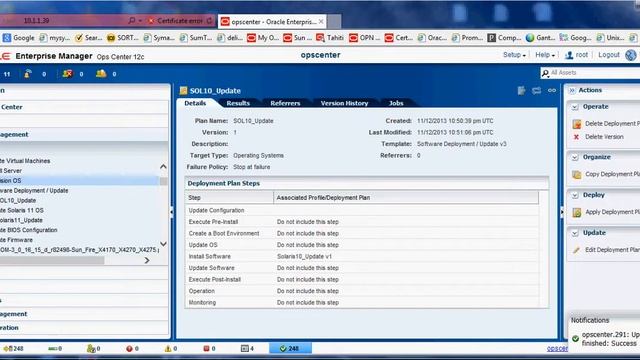Switch to the Results tab
The height and width of the screenshot is (360, 640).
click(x=238, y=103)
